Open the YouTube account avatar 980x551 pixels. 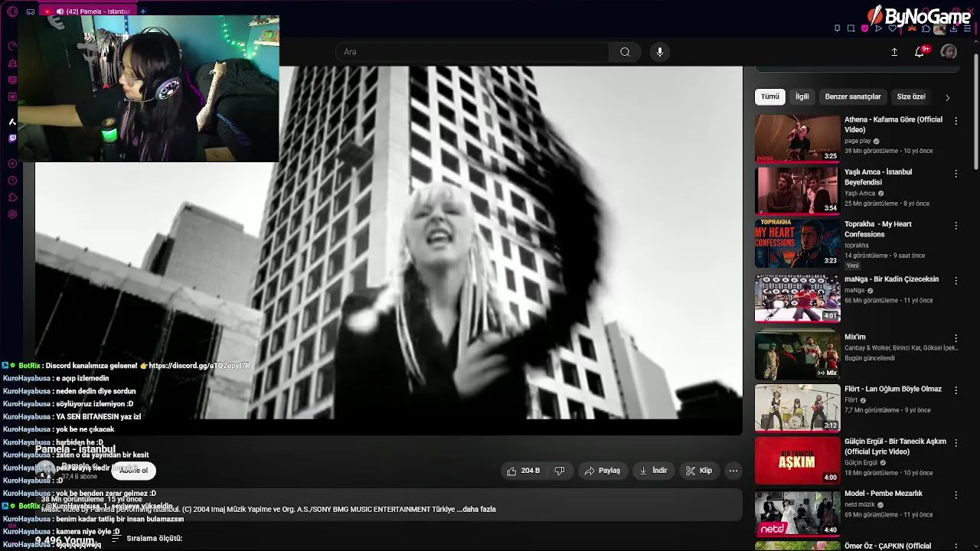(949, 52)
